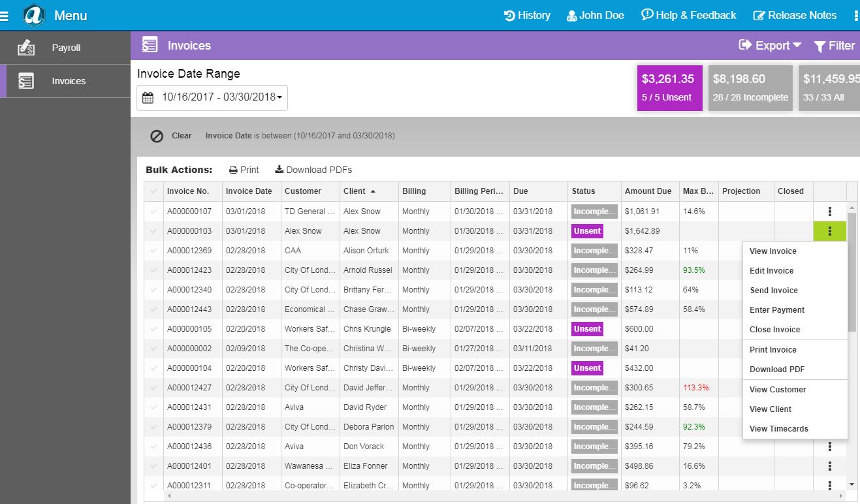Sort by the Due column header

tap(539, 191)
